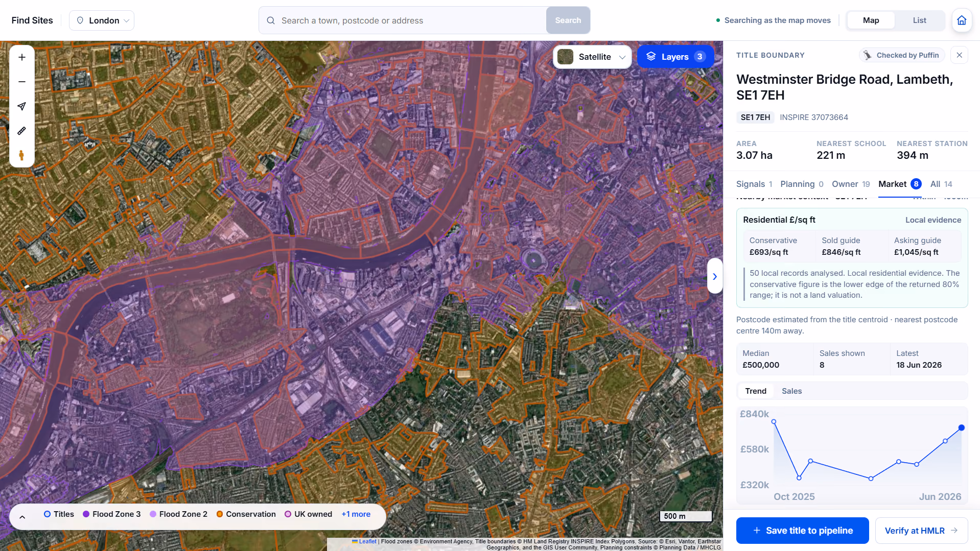This screenshot has height=551, width=980.
Task: Open Verify at HMLR link
Action: [921, 531]
